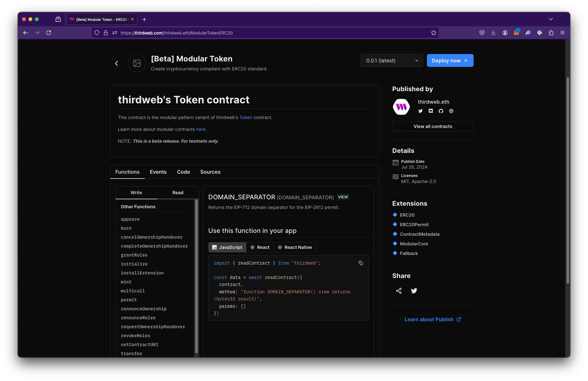The image size is (588, 381).
Task: Open Learn about Publish link
Action: coord(433,319)
